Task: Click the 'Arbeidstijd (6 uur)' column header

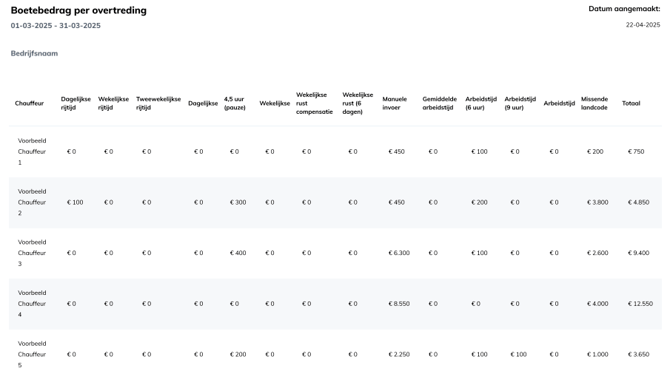Action: (481, 103)
